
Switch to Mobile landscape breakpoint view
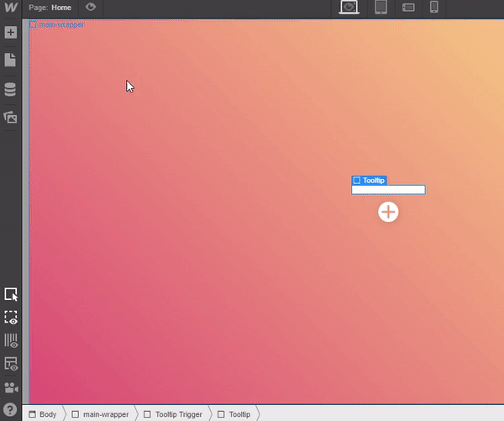408,8
